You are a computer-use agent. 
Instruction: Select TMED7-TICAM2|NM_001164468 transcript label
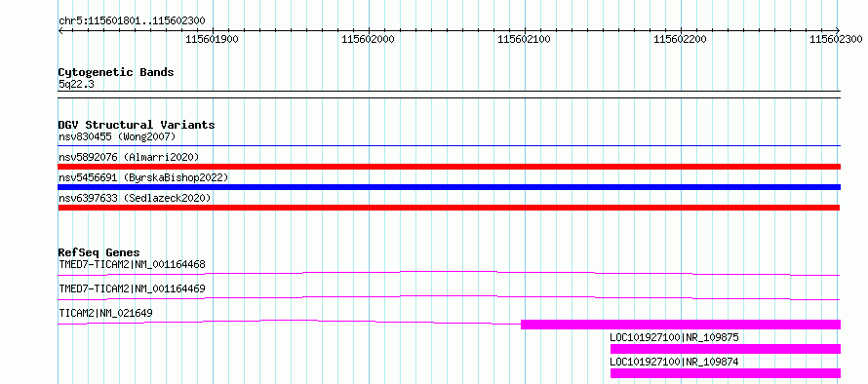pyautogui.click(x=132, y=264)
